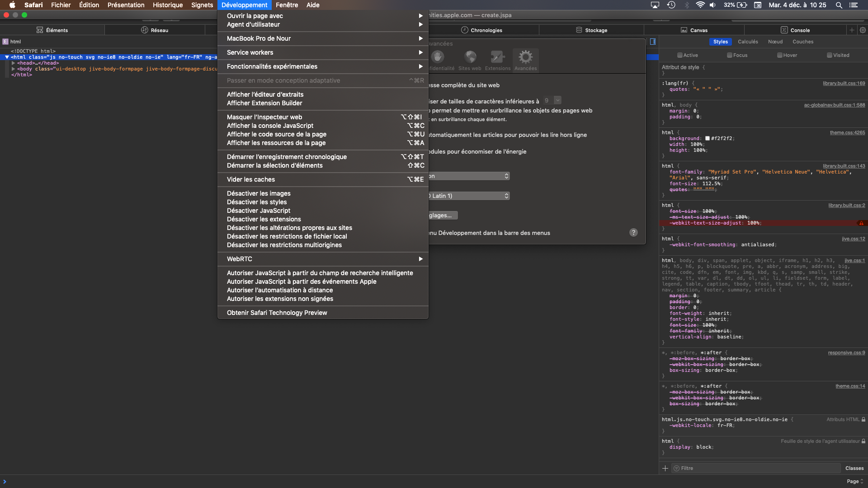868x488 pixels.
Task: Select the Stockage storage tab icon
Action: 579,30
